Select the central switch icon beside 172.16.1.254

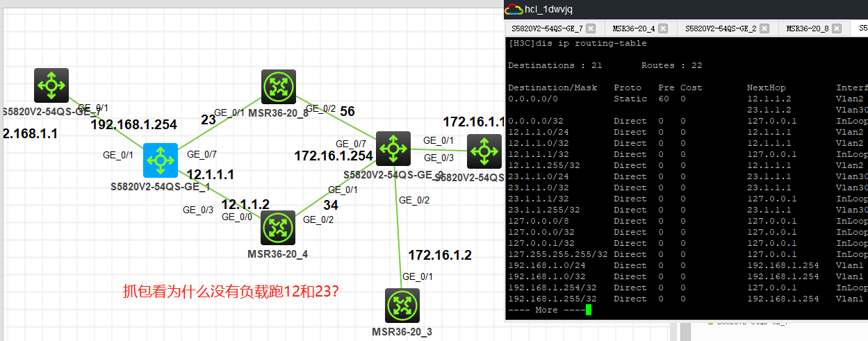point(393,148)
